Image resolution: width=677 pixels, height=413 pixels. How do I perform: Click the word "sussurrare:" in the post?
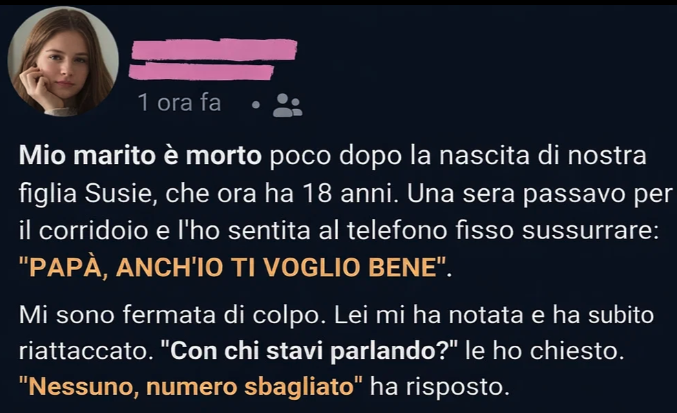[x=590, y=231]
